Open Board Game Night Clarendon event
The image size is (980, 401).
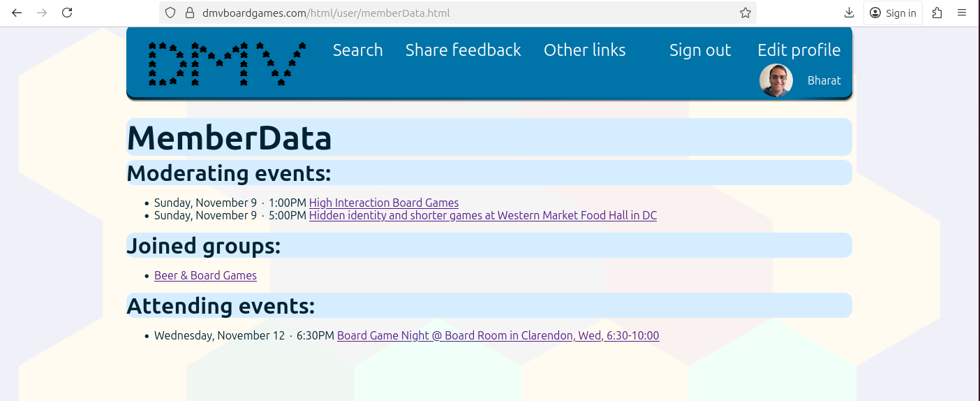[x=498, y=335]
